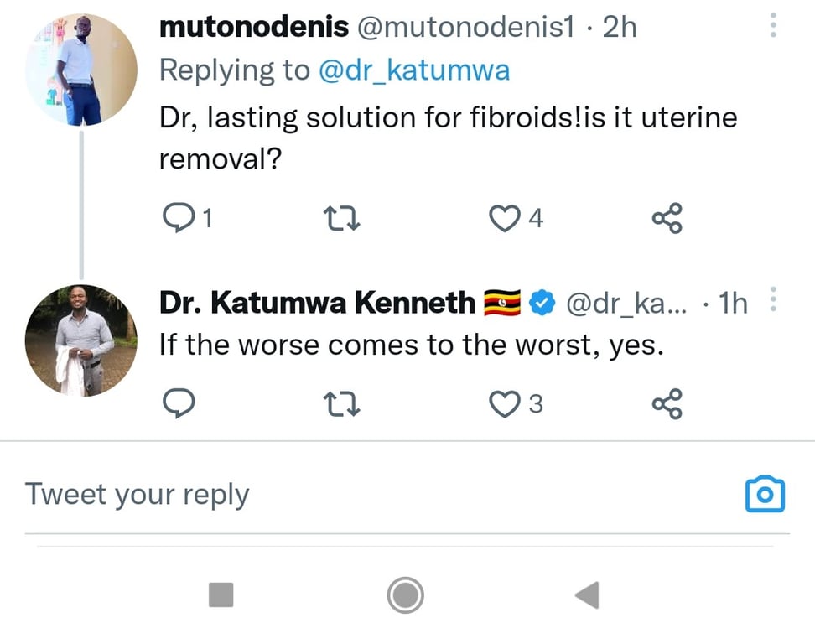View Dr. Katumwa Kenneth's profile name
Image resolution: width=815 pixels, height=644 pixels.
(x=317, y=303)
